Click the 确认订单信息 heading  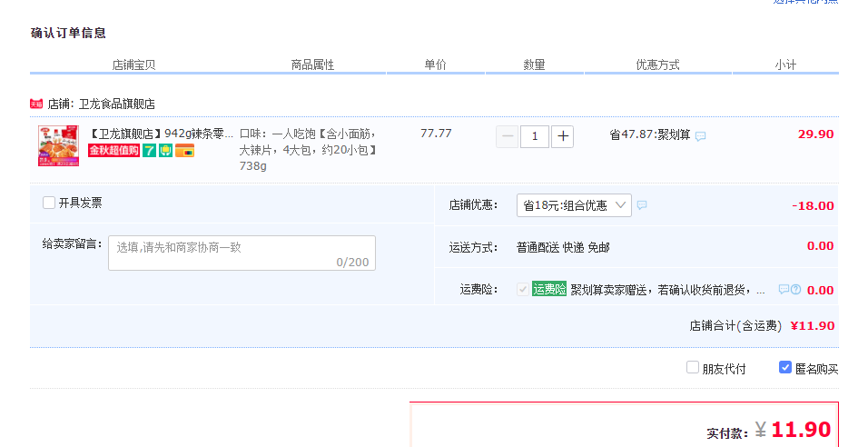pos(68,34)
